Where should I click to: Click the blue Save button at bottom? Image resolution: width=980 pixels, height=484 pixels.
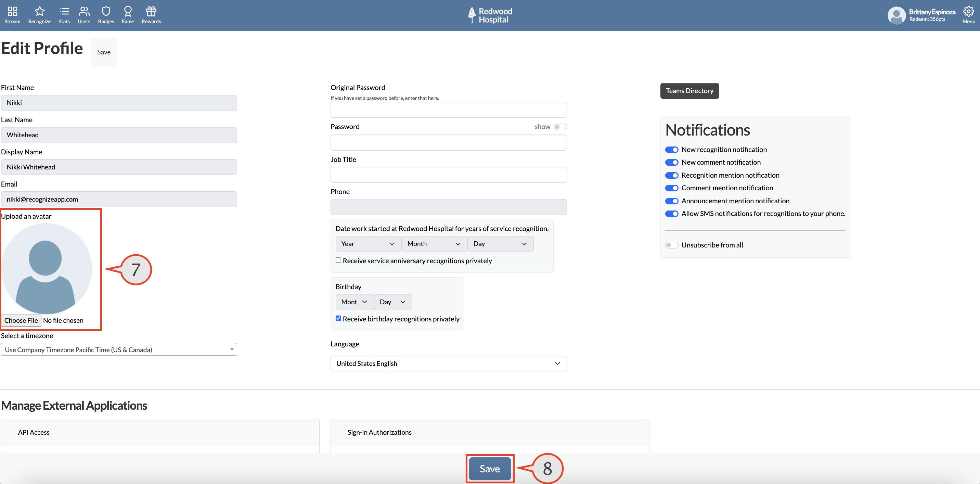pyautogui.click(x=490, y=469)
